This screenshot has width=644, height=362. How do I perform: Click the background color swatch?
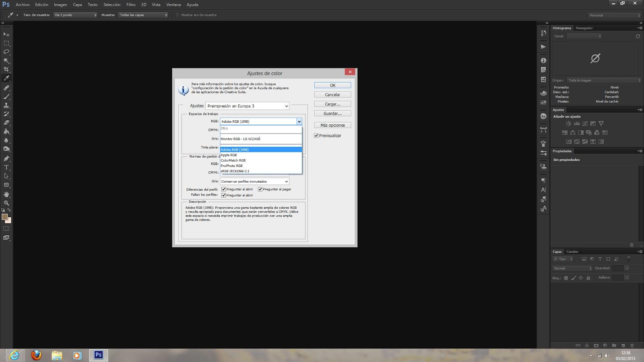click(9, 221)
